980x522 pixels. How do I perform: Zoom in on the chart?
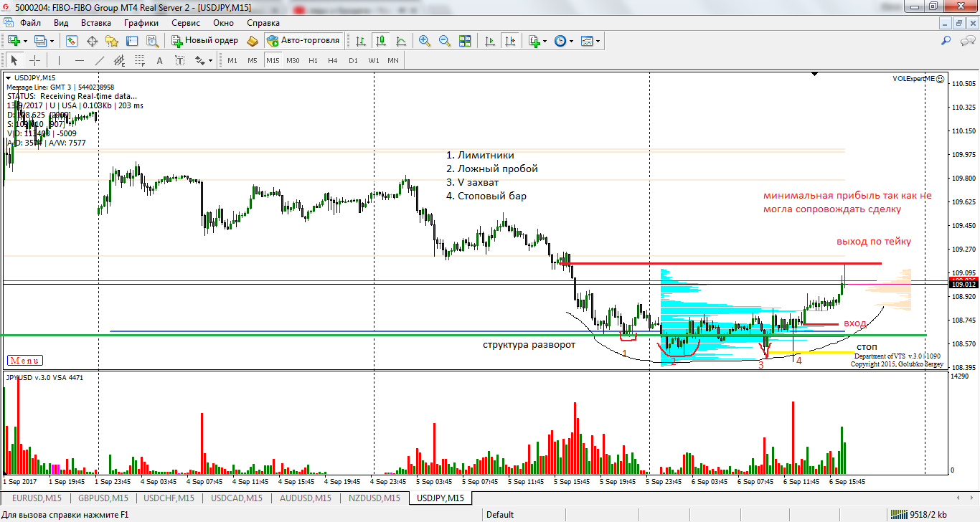point(425,41)
